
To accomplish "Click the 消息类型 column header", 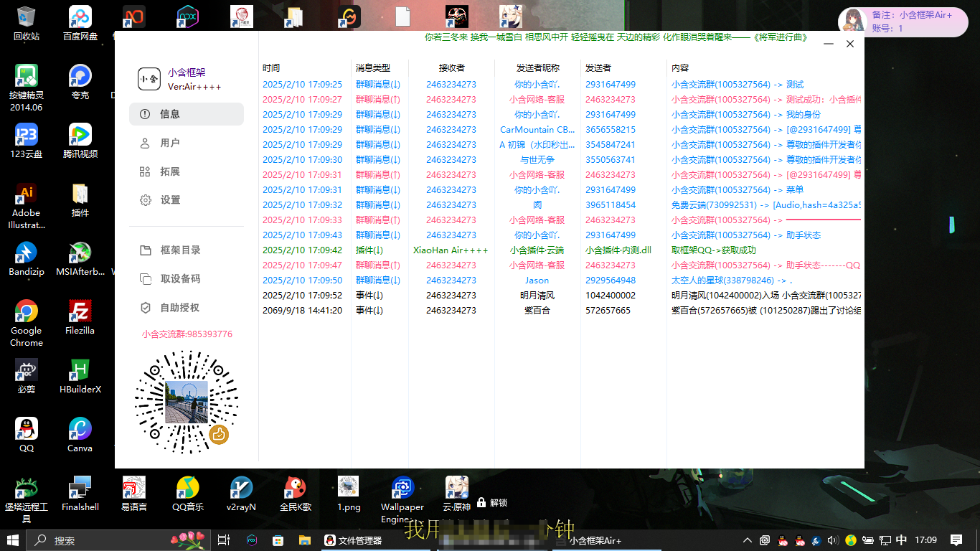I will pos(373,68).
